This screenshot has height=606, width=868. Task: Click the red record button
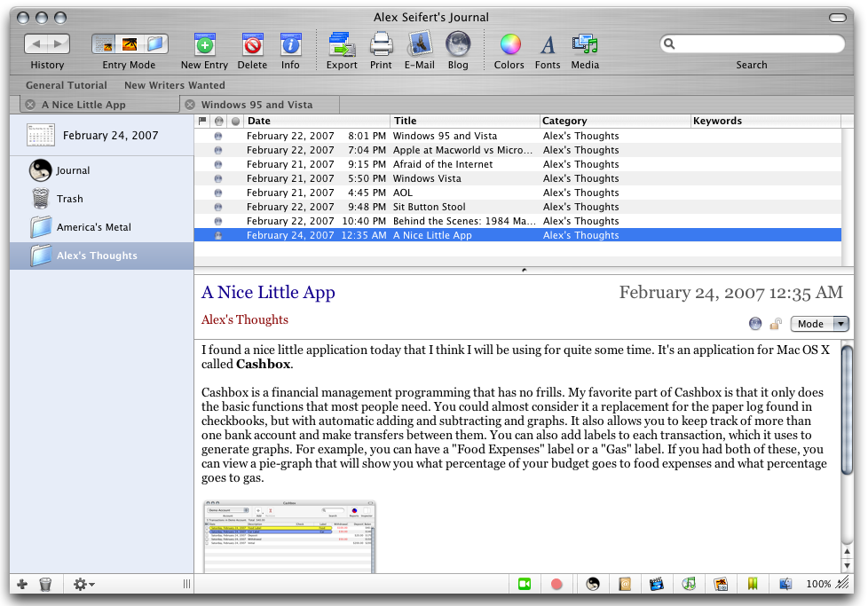click(x=556, y=584)
